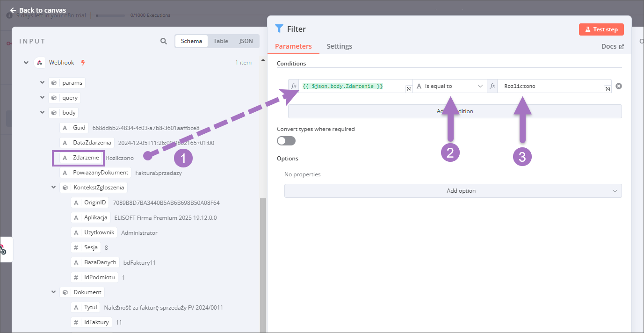
Task: Collapse the KontekstZgloszenia node
Action: (54, 188)
